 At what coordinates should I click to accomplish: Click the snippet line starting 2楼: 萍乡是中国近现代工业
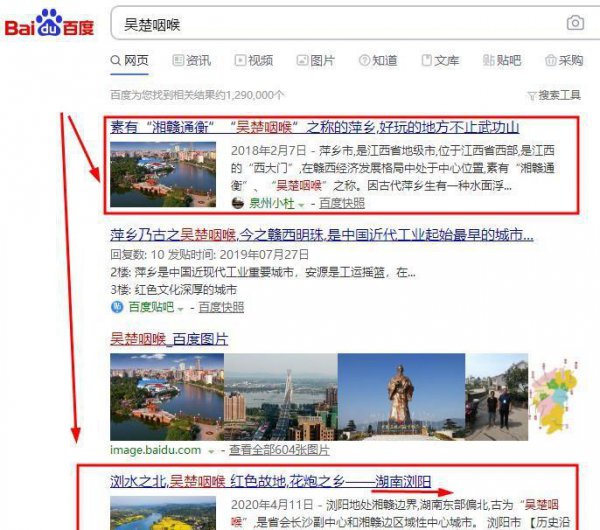tap(262, 272)
